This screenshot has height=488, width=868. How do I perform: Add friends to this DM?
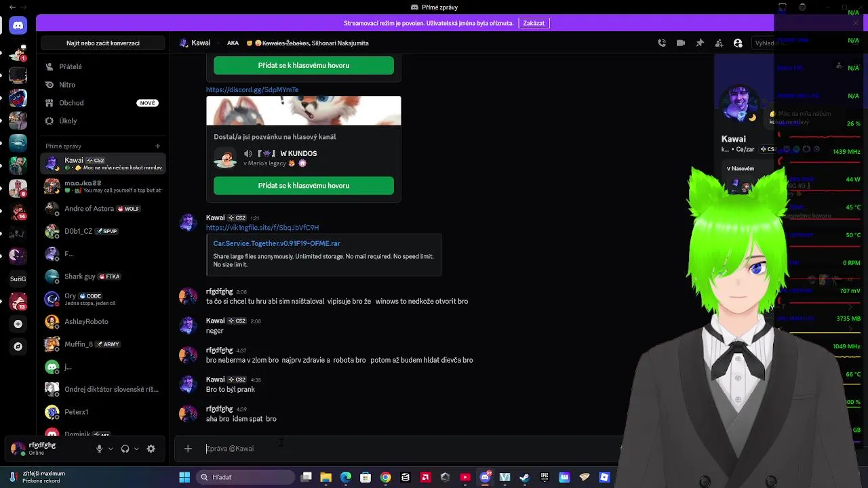[x=719, y=43]
